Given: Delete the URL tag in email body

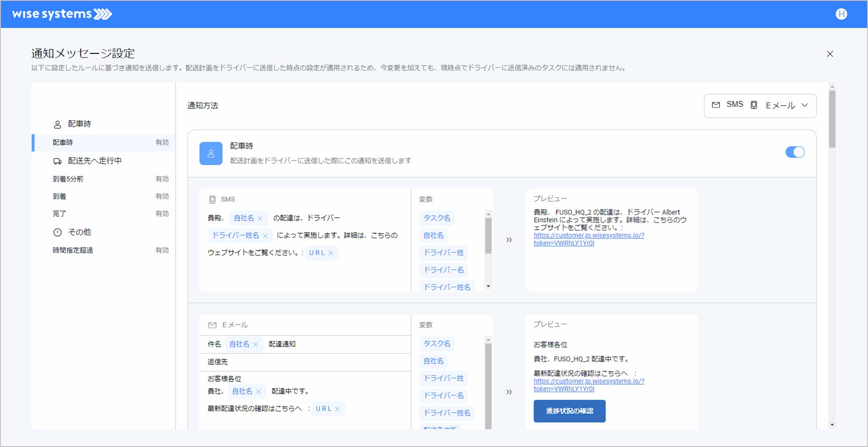Looking at the screenshot, I should (x=338, y=409).
